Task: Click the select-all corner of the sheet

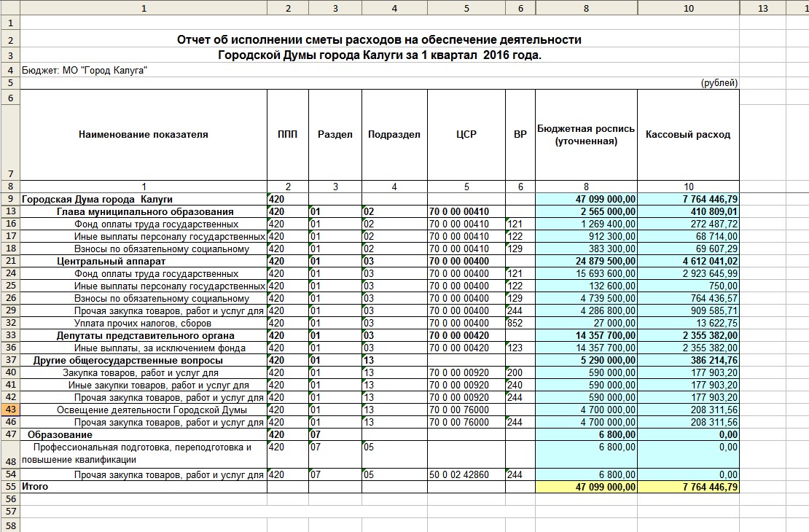Action: coord(9,8)
